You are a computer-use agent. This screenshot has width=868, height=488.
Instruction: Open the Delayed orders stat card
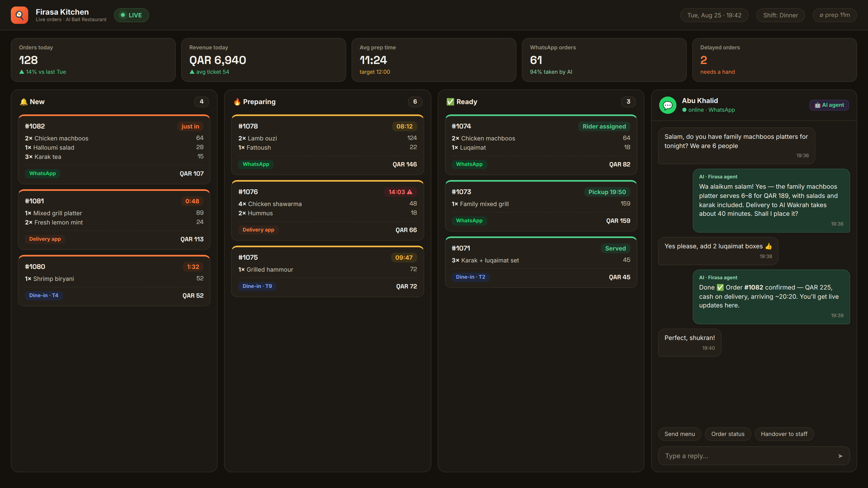(x=775, y=60)
